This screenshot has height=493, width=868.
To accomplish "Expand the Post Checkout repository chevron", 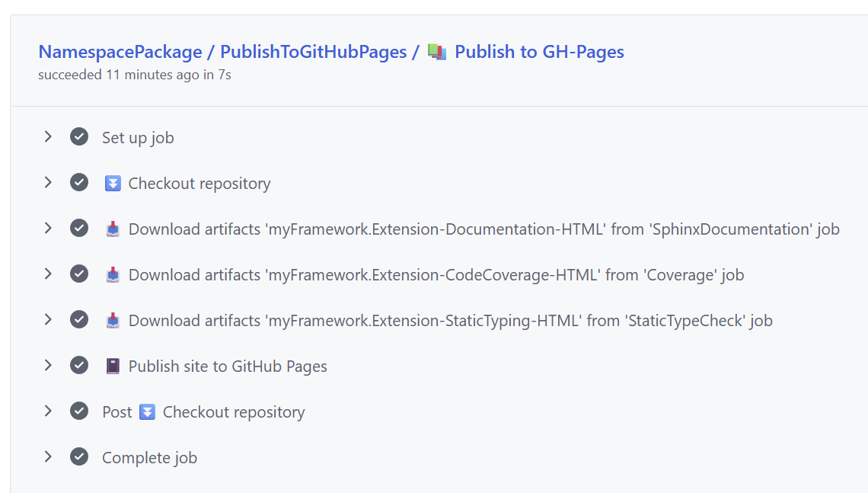I will (x=48, y=411).
